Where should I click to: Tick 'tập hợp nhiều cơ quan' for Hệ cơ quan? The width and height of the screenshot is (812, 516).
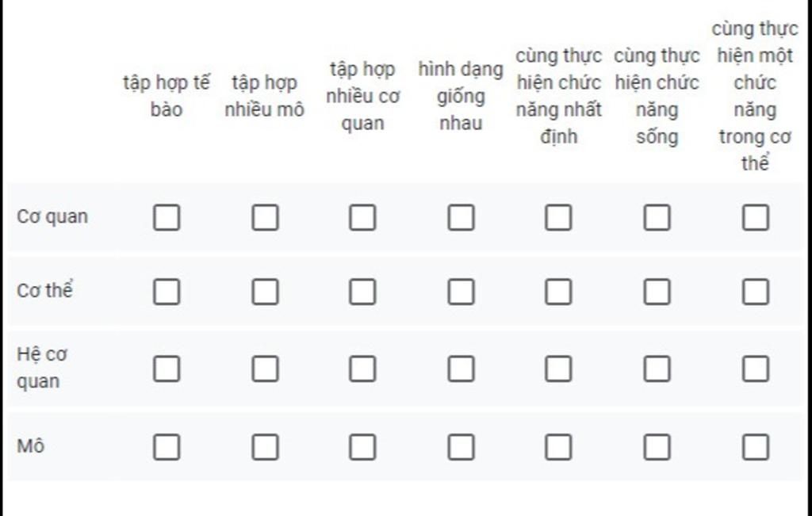pos(362,369)
